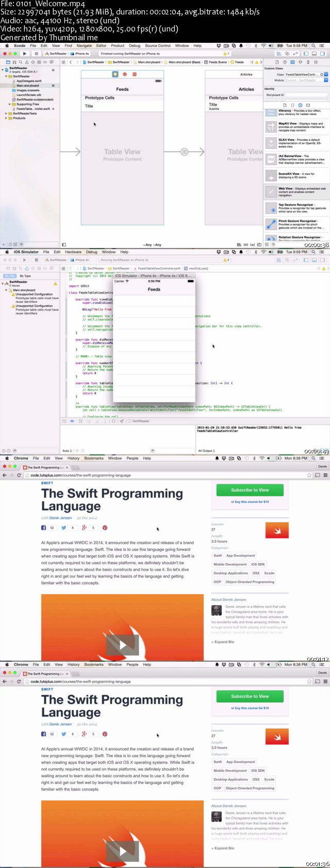Click the Stop button in the first Xcode frame
Image resolution: width=330 pixels, height=868 pixels.
(36, 54)
